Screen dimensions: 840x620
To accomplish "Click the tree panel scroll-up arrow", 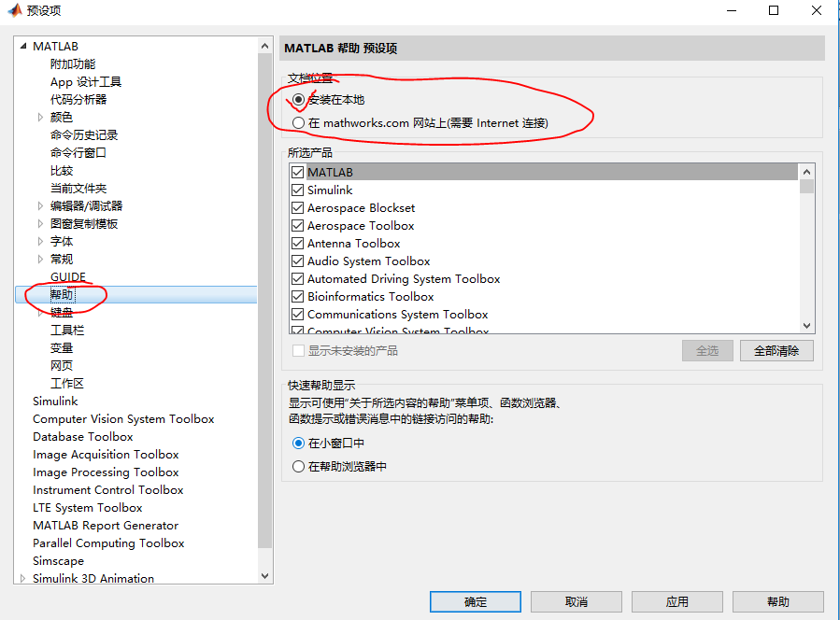I will 264,46.
